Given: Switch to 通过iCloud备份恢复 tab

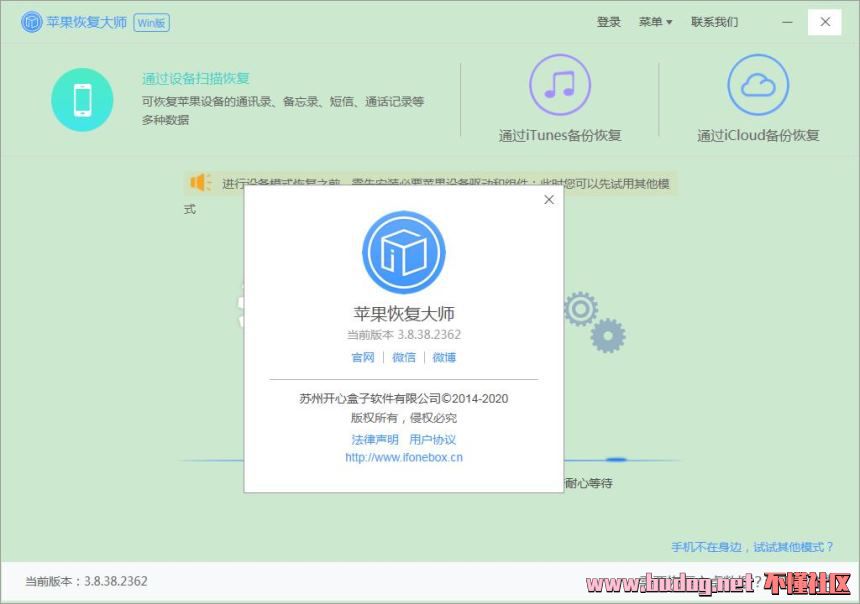Looking at the screenshot, I should click(x=758, y=136).
